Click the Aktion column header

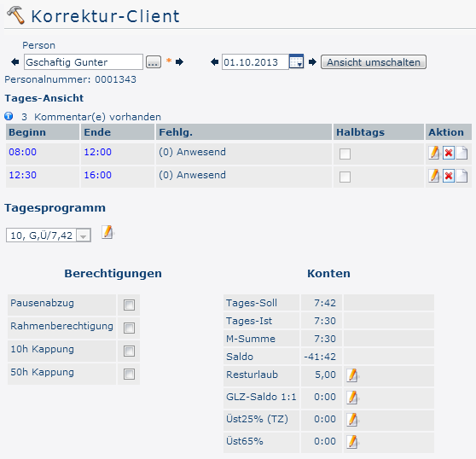tap(449, 132)
